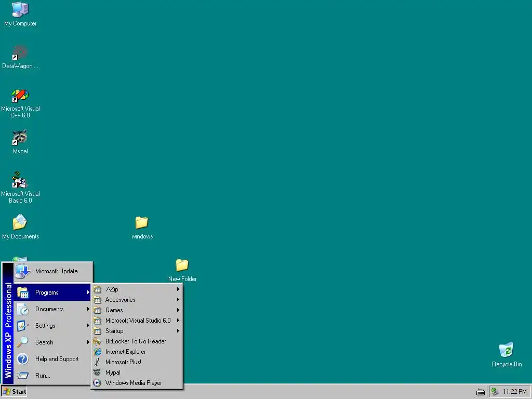Open the Microsoft Update menu entry
Screen dimensions: 532x399
click(53, 271)
